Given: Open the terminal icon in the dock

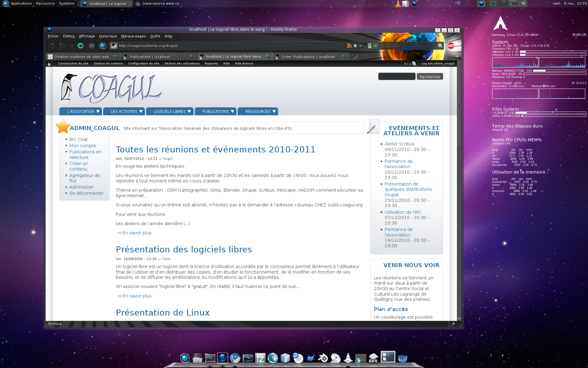Looking at the screenshot, I should [210, 358].
